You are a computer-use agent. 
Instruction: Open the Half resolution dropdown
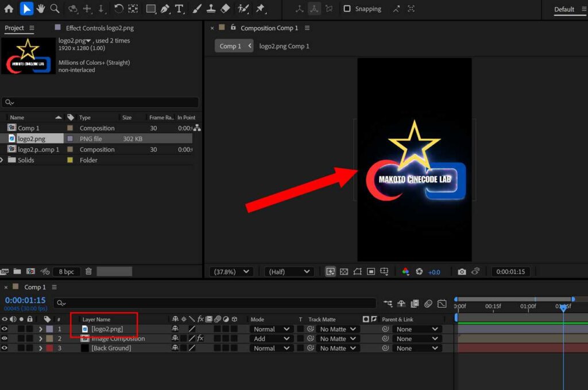pos(288,272)
